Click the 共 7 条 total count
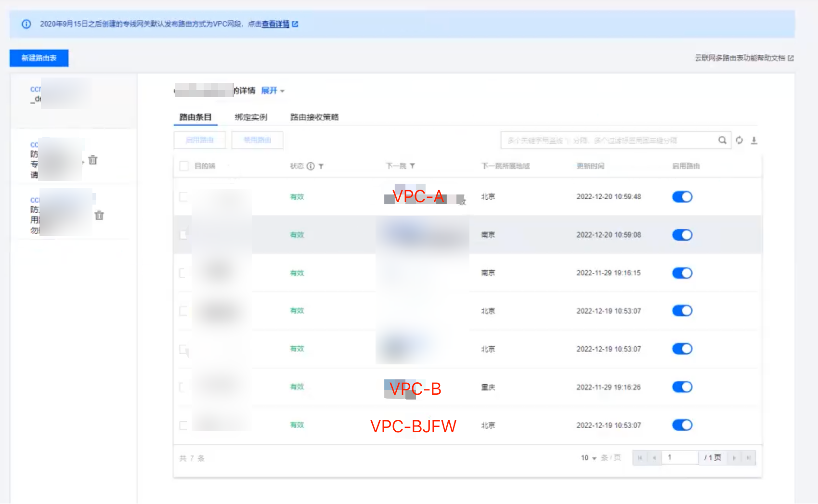Viewport: 818px width, 504px height. pos(192,458)
